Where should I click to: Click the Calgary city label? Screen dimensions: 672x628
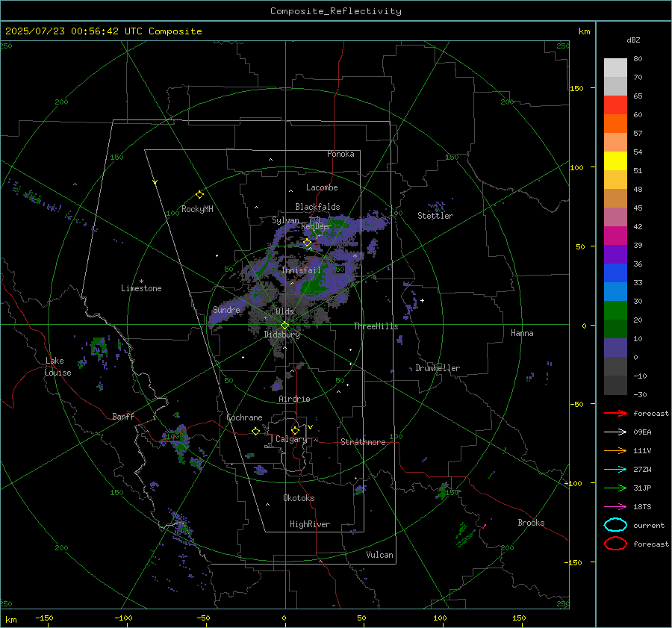tap(291, 439)
